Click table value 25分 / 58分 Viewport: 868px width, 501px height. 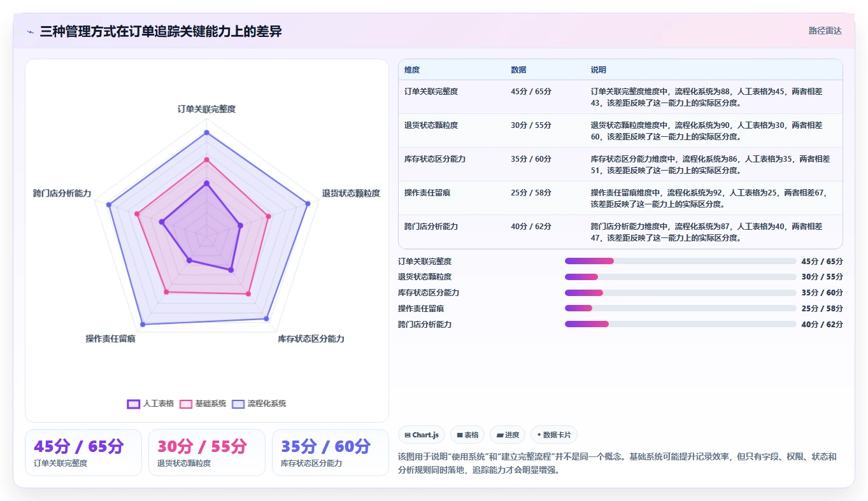click(531, 193)
